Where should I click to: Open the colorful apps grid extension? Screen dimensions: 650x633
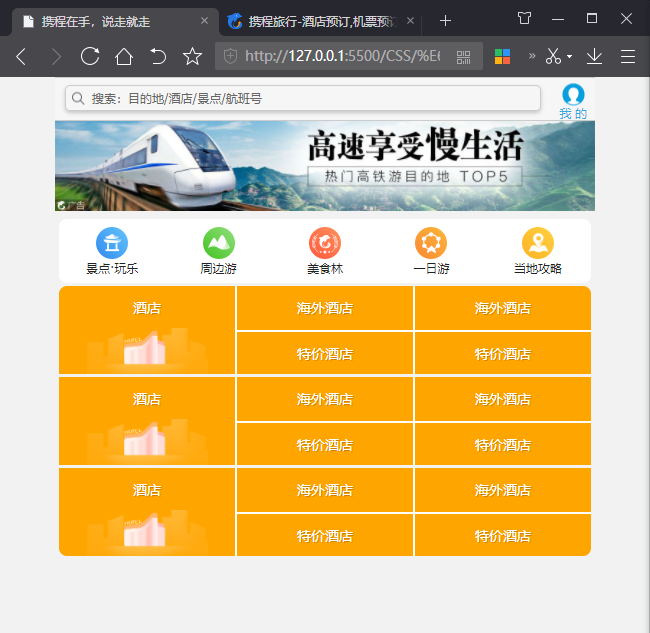coord(502,56)
